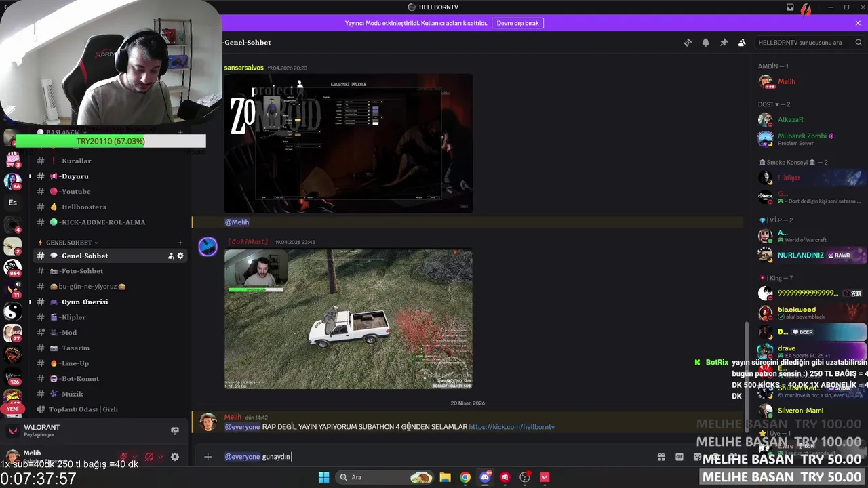Open the gift icon in message box

pyautogui.click(x=661, y=457)
